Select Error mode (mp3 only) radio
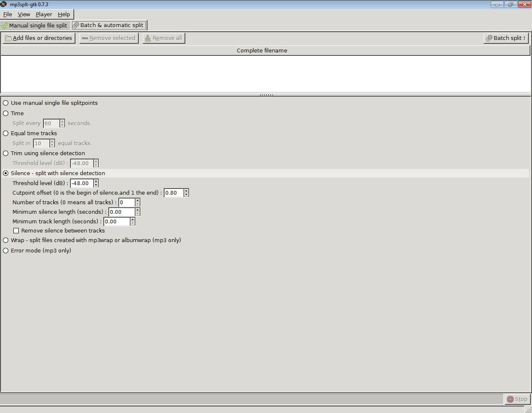Image resolution: width=532 pixels, height=413 pixels. (x=37, y=250)
